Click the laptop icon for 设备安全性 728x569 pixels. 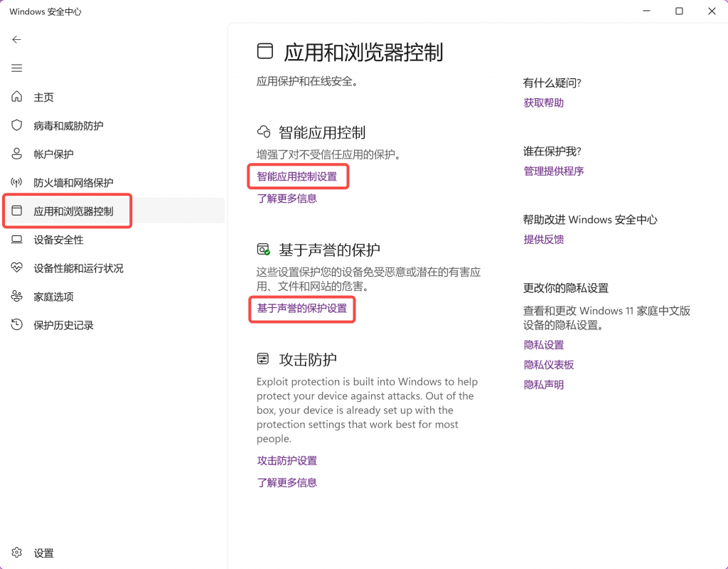click(17, 240)
